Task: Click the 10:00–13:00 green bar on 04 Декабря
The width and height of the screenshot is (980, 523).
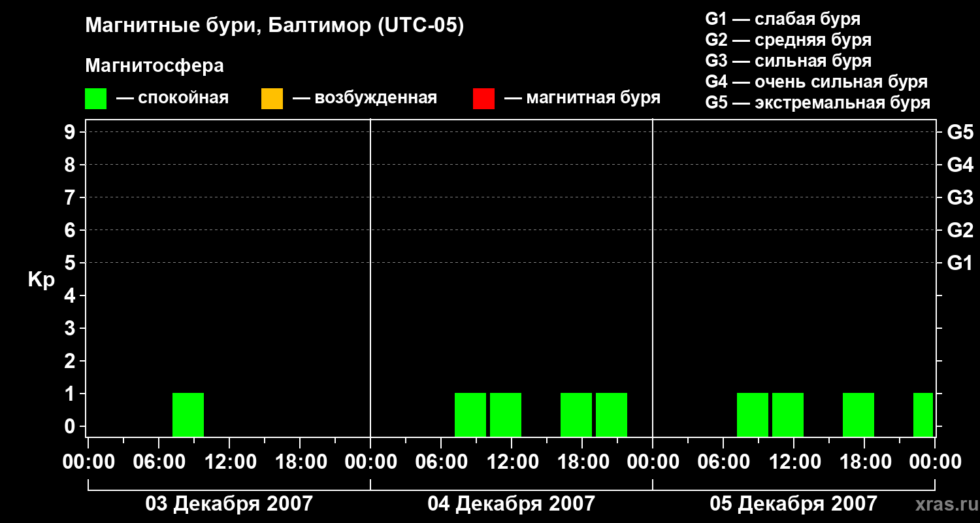Action: click(506, 414)
